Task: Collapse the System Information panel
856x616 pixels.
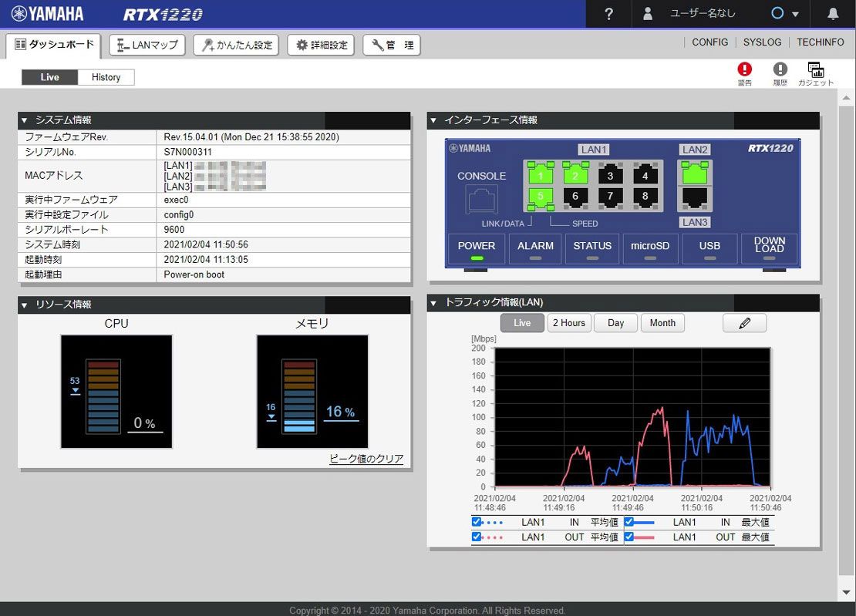Action: [x=24, y=120]
